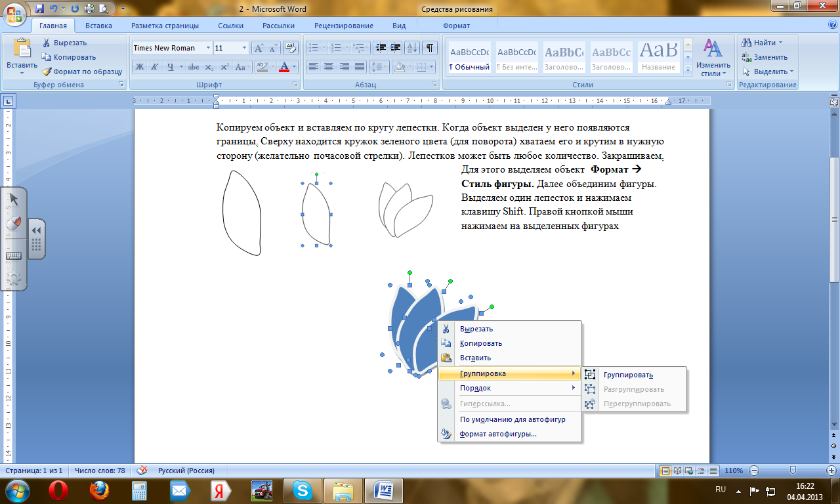840x504 pixels.
Task: Decrease paragraph indent
Action: (x=380, y=48)
